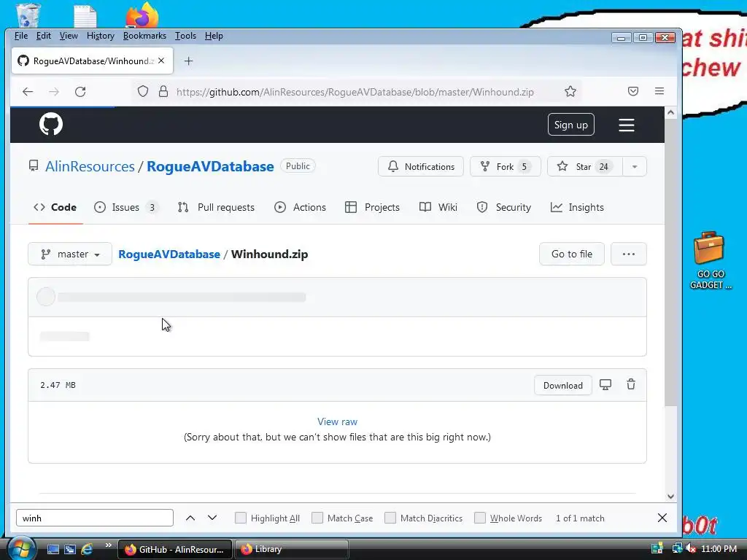Find previous match arrow in find bar
This screenshot has width=747, height=560.
click(x=190, y=518)
